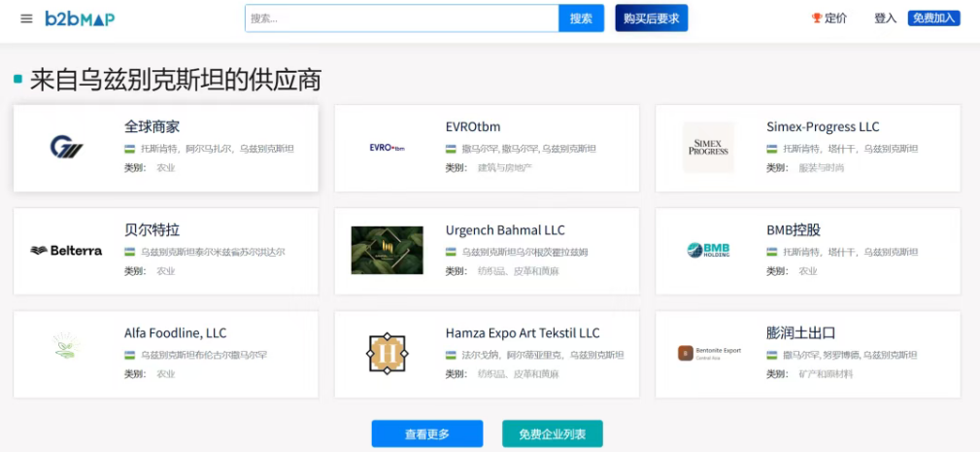Image resolution: width=980 pixels, height=452 pixels.
Task: Click flag icon in Simex-Progress LLC card
Action: [772, 149]
